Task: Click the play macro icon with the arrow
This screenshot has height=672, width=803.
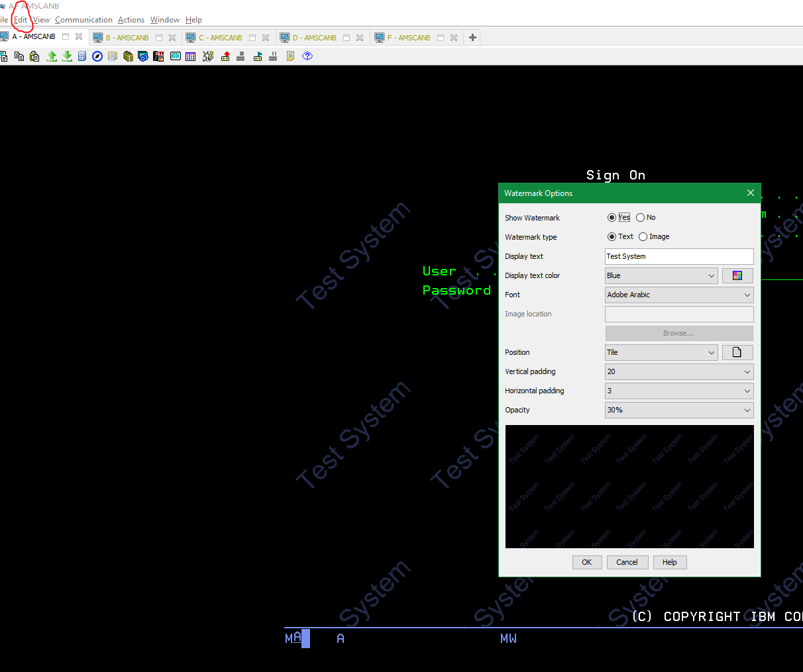Action: (258, 56)
